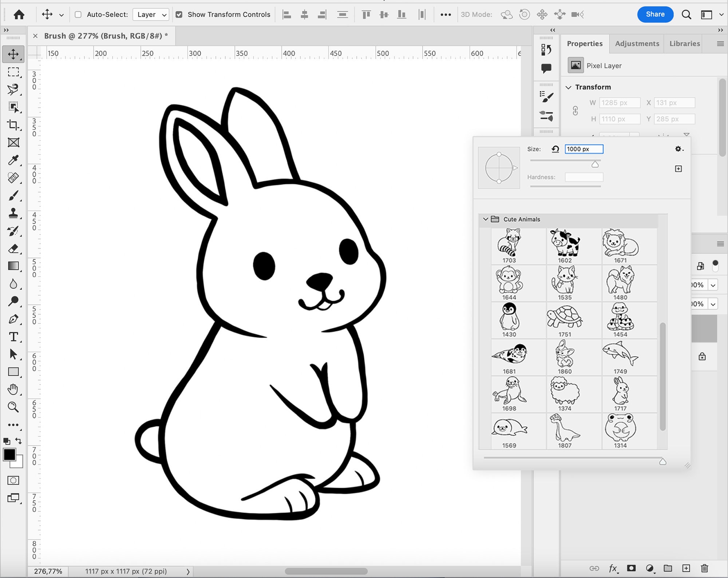Enable the Auto-Select checkbox
The image size is (728, 578).
click(x=78, y=15)
